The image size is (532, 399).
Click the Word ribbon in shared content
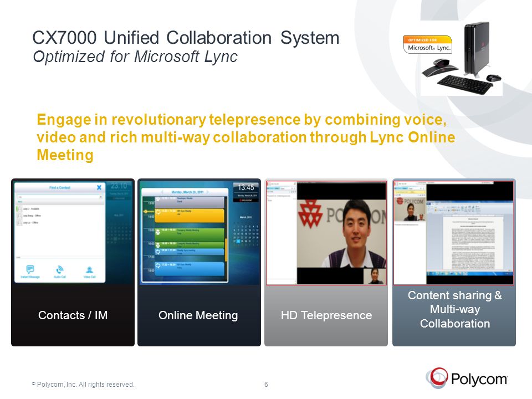click(470, 207)
